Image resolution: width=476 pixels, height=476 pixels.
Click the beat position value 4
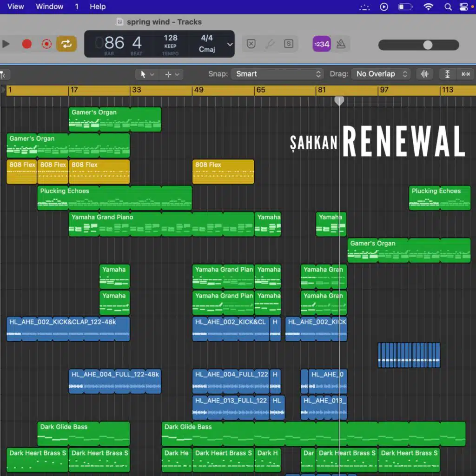click(x=137, y=42)
